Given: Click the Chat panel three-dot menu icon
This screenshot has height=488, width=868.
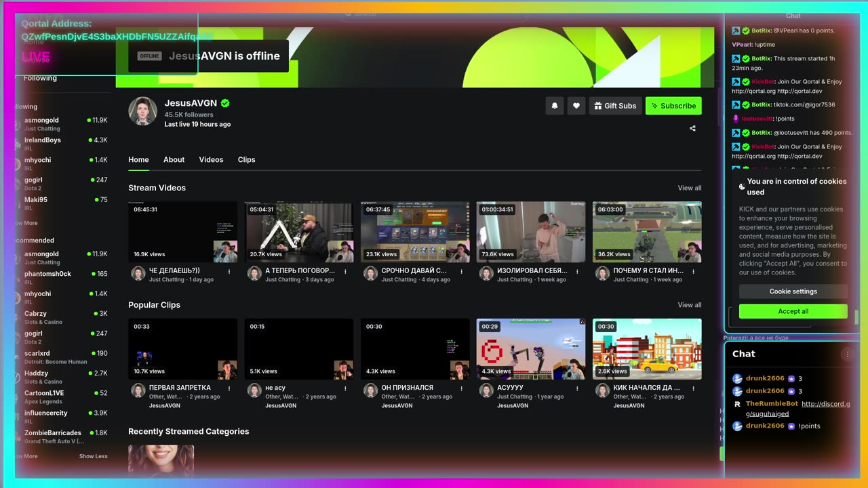Looking at the screenshot, I should (846, 354).
